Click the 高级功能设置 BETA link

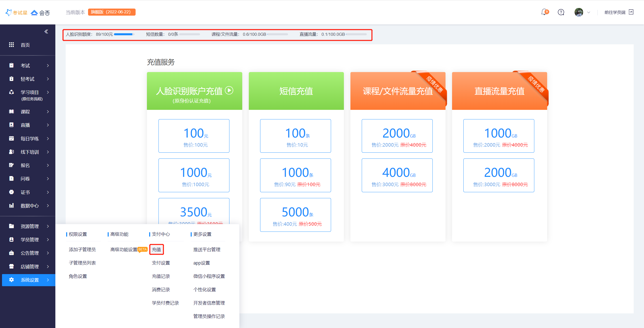click(x=124, y=250)
